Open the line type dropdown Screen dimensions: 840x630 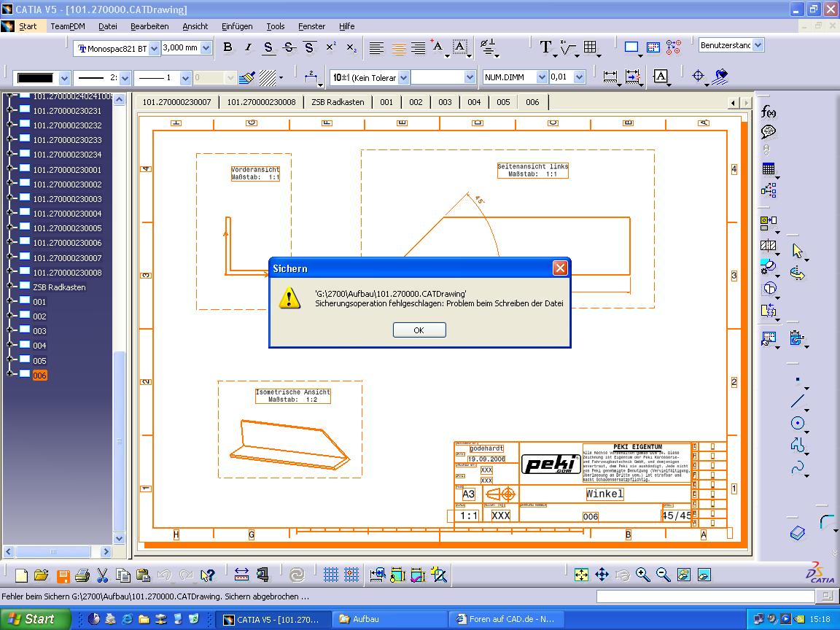click(x=185, y=78)
